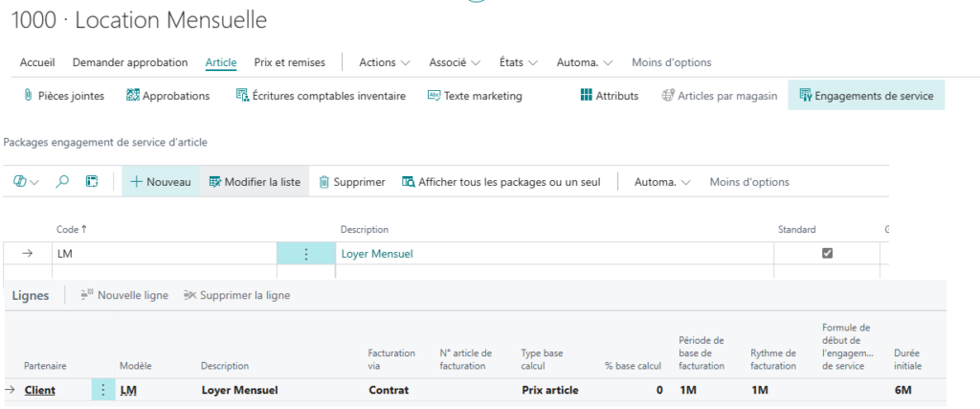Toggle the Standard checkbox for LM

click(x=828, y=254)
